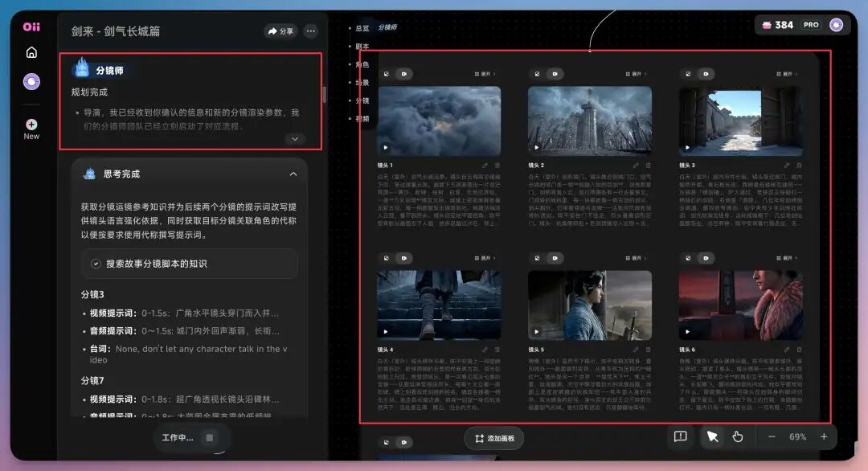Switch 镜头 1 card to image mode
868x471 pixels.
pyautogui.click(x=387, y=74)
